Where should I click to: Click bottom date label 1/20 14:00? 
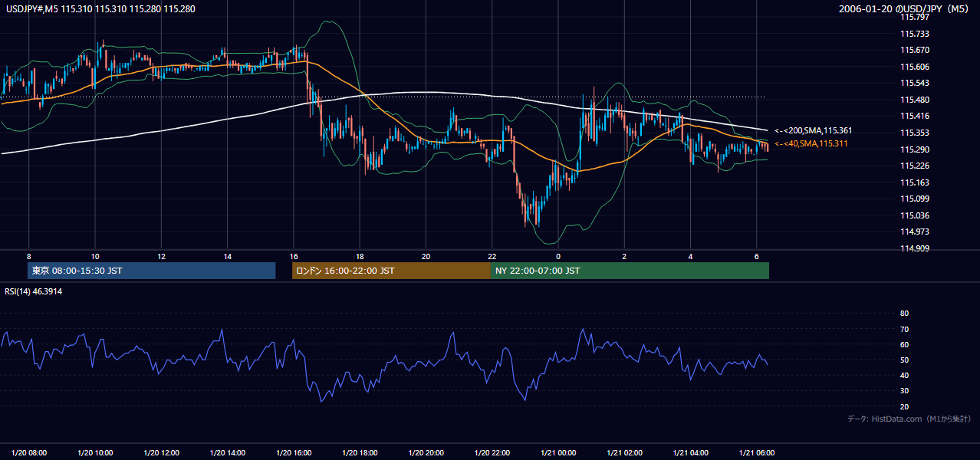(x=228, y=453)
